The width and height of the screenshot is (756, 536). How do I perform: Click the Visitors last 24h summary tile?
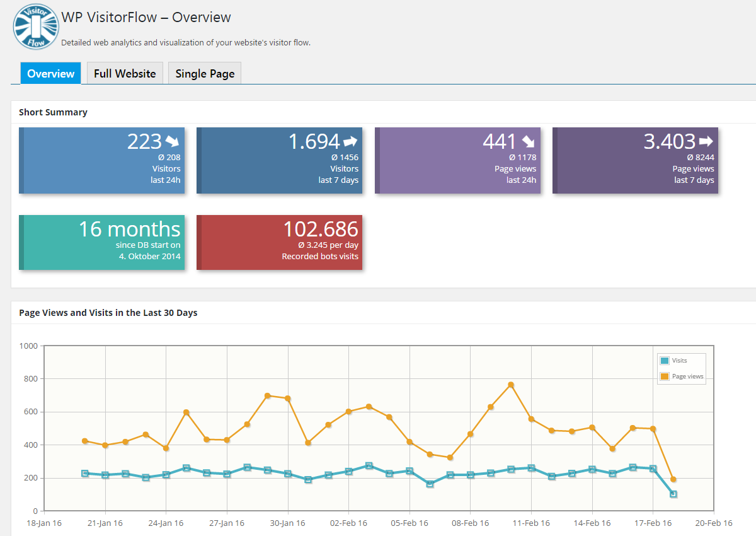coord(102,160)
